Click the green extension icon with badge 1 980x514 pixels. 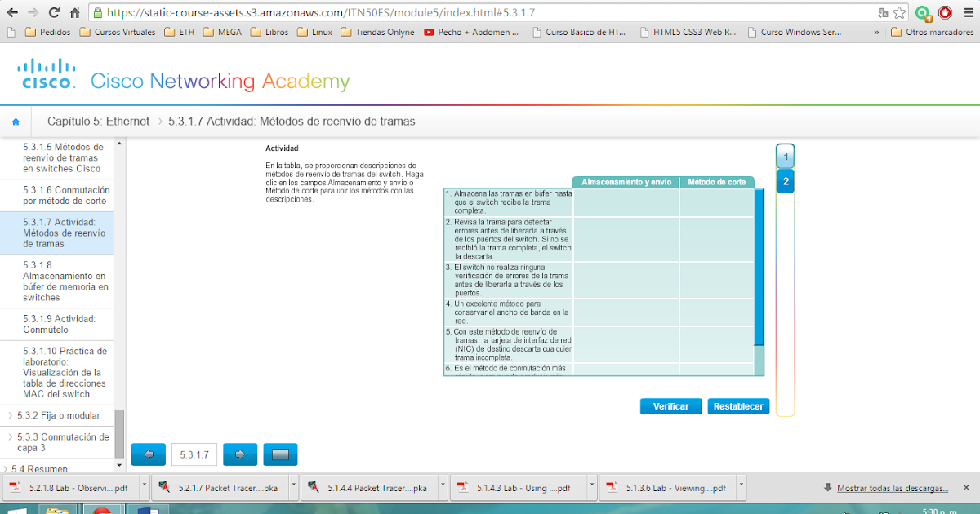(924, 13)
